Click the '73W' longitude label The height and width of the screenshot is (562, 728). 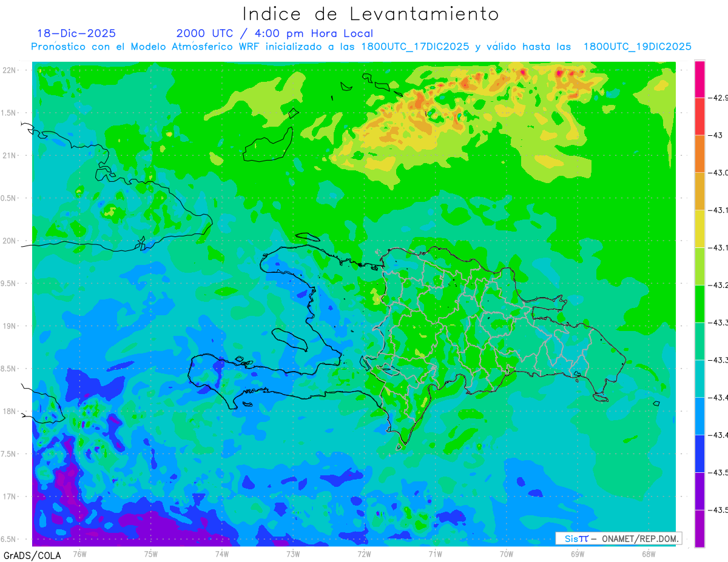tap(293, 554)
